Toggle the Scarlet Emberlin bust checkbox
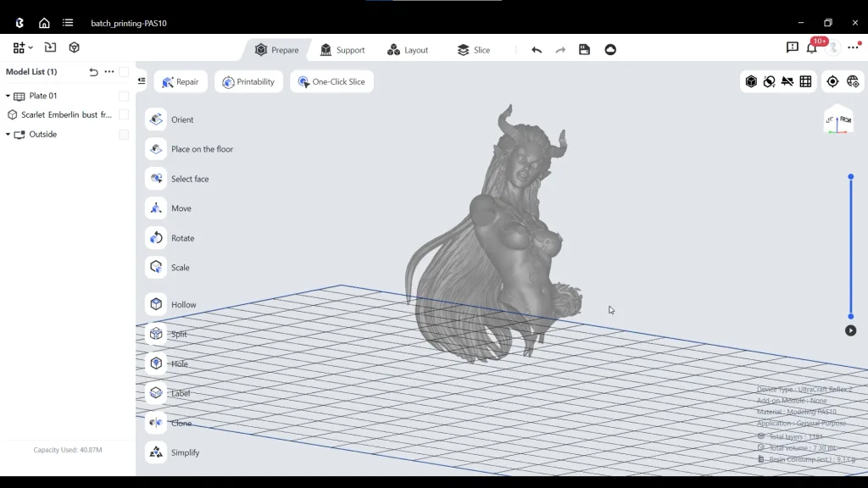The image size is (868, 488). tap(124, 114)
